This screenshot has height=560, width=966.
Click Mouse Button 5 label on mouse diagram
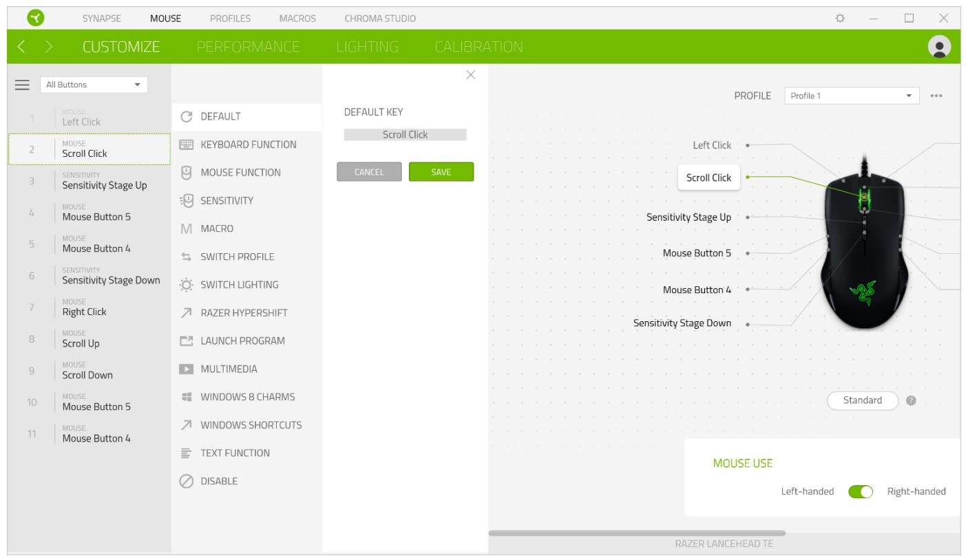(697, 252)
